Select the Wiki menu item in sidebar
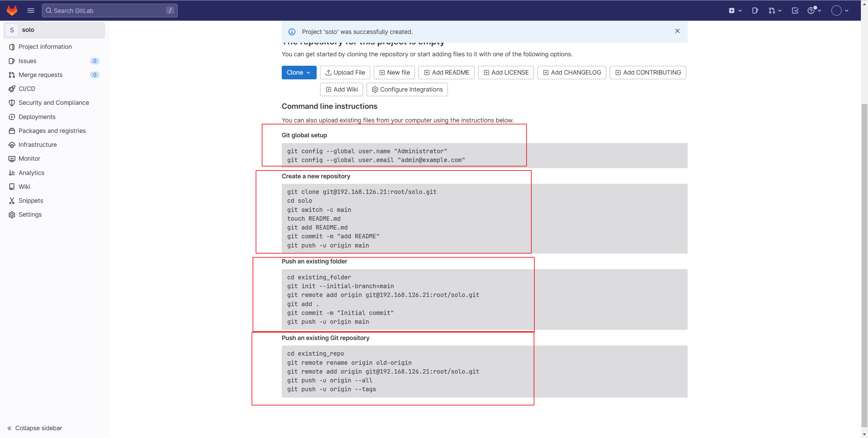Screen dimensions: 868x438 (x=24, y=186)
